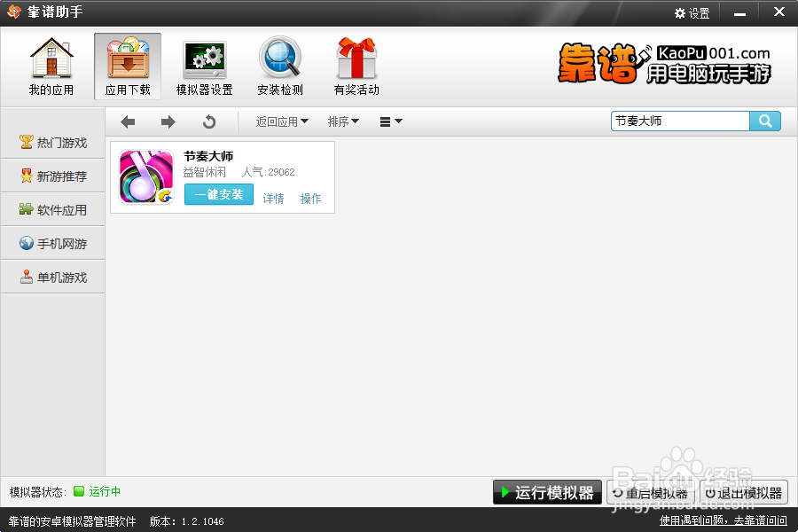Select 新游推荐 in sidebar
Viewport: 798px width, 532px height.
(x=53, y=176)
